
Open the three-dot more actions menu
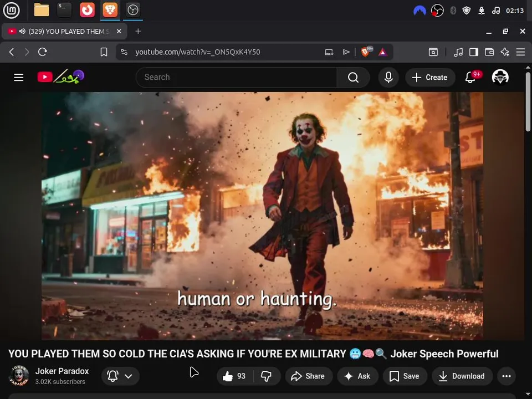click(x=506, y=376)
